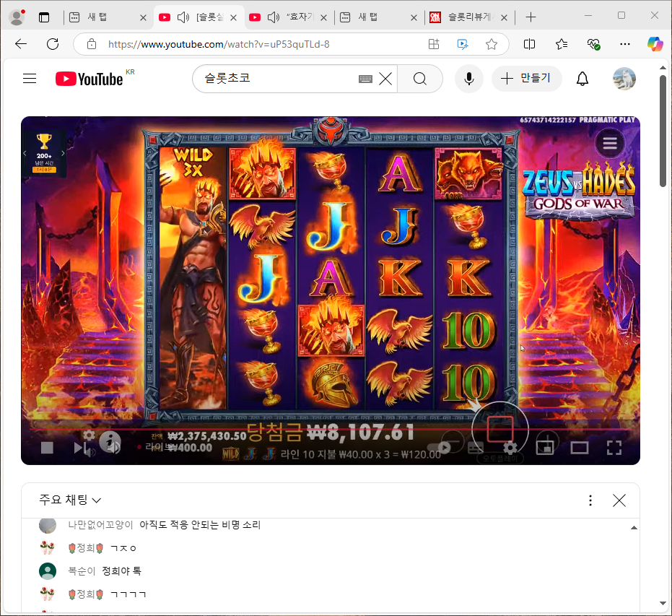This screenshot has height=616, width=672.
Task: Expand the 주요 채팅 chat mode dropdown
Action: tap(70, 500)
